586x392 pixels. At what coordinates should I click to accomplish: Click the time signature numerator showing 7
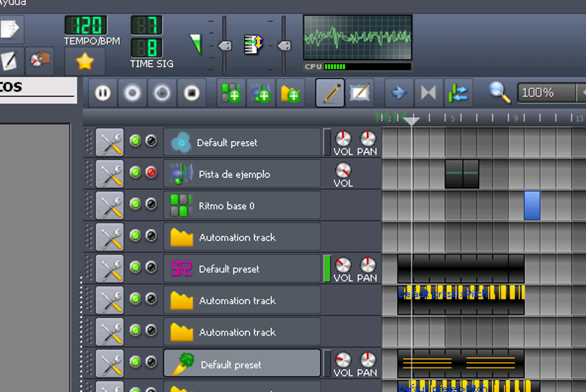coord(146,25)
